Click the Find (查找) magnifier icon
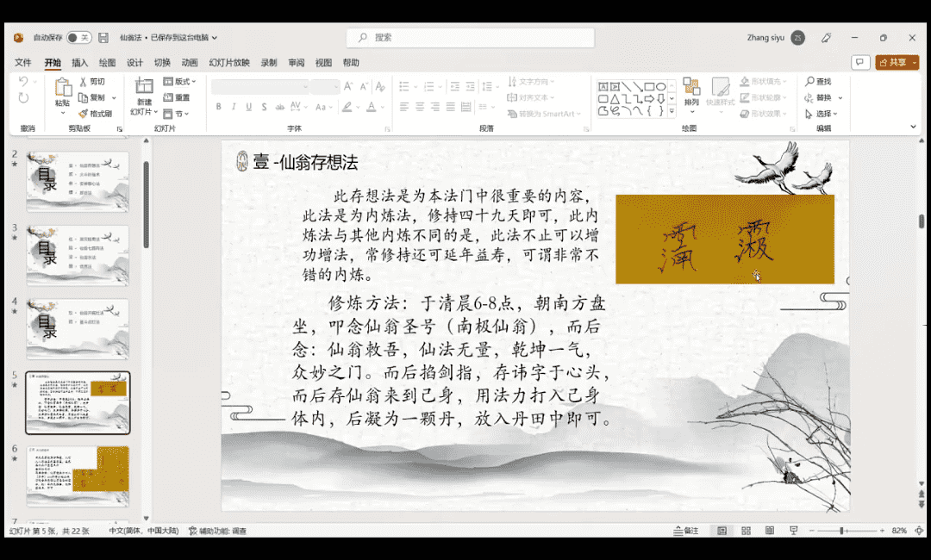Image resolution: width=931 pixels, height=560 pixels. [810, 82]
